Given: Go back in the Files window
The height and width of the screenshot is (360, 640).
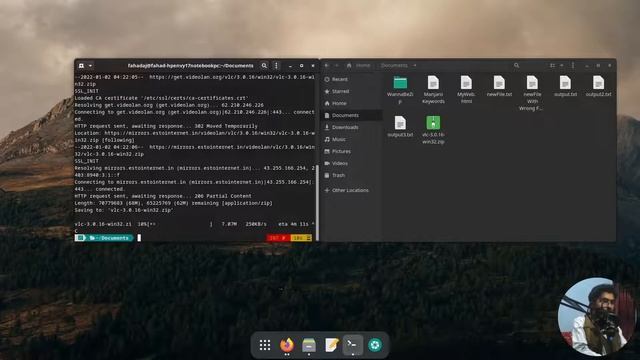Looking at the screenshot, I should [x=327, y=65].
